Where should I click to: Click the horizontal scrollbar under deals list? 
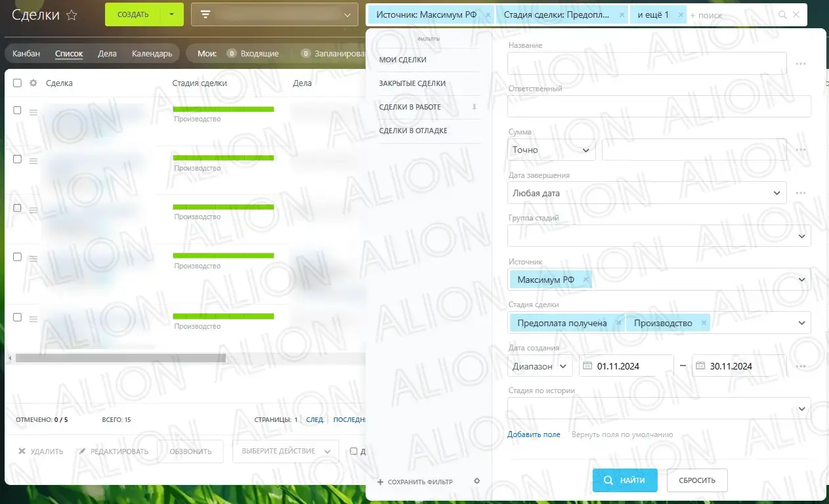pyautogui.click(x=121, y=358)
